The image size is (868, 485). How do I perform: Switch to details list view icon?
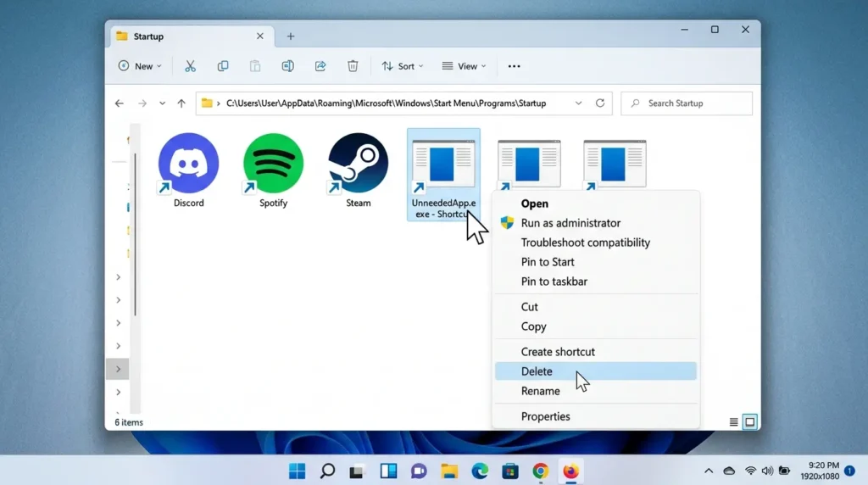(733, 422)
